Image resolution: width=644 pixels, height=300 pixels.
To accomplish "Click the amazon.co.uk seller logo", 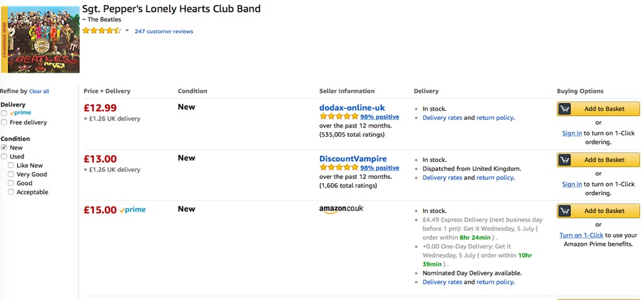I will (x=341, y=209).
